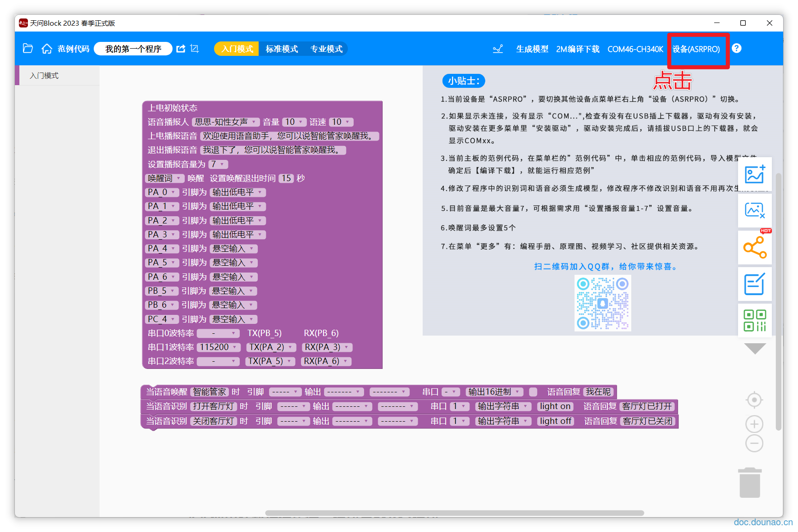
Task: Click the horizontal scrollbar at bottom
Action: coord(454,513)
